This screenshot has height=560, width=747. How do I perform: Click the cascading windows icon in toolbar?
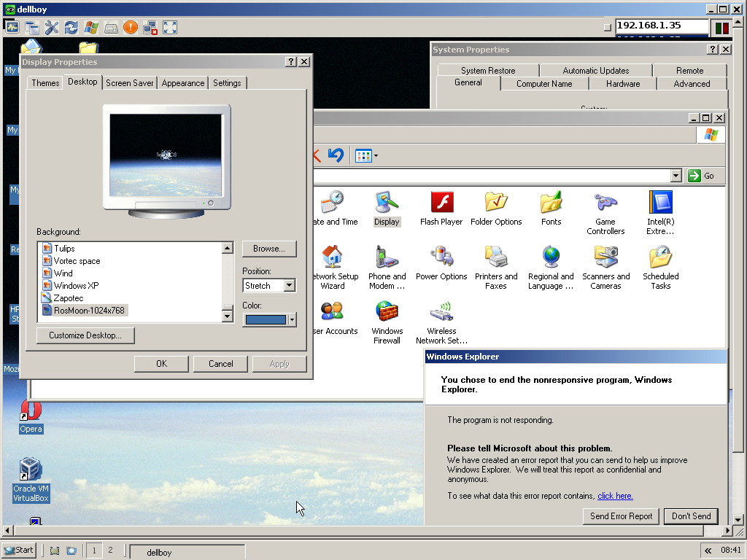32,27
